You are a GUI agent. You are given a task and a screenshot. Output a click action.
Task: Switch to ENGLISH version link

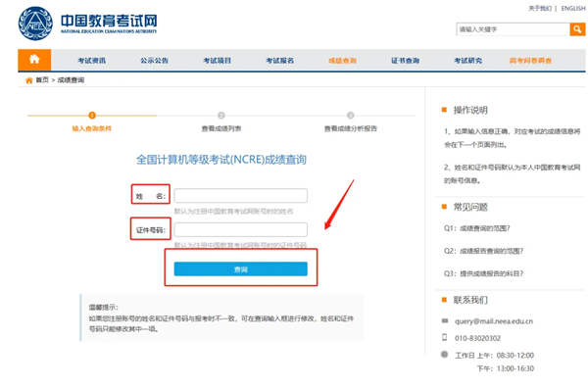(573, 8)
